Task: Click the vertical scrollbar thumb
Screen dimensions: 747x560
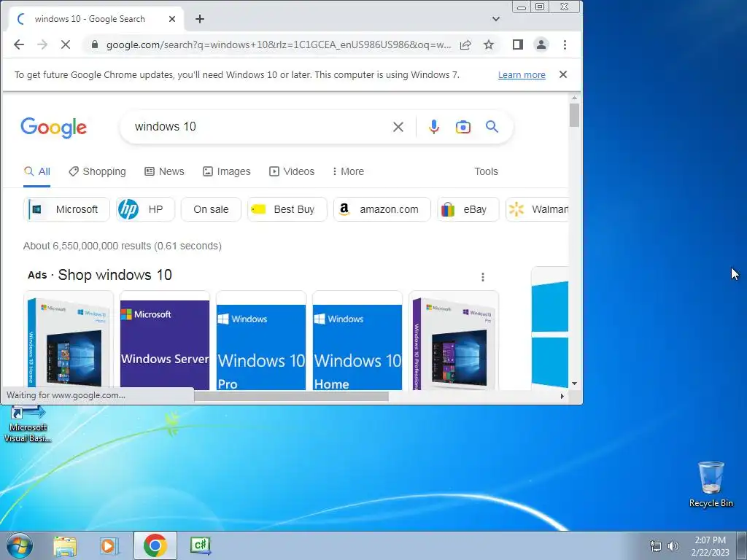Action: click(x=575, y=115)
